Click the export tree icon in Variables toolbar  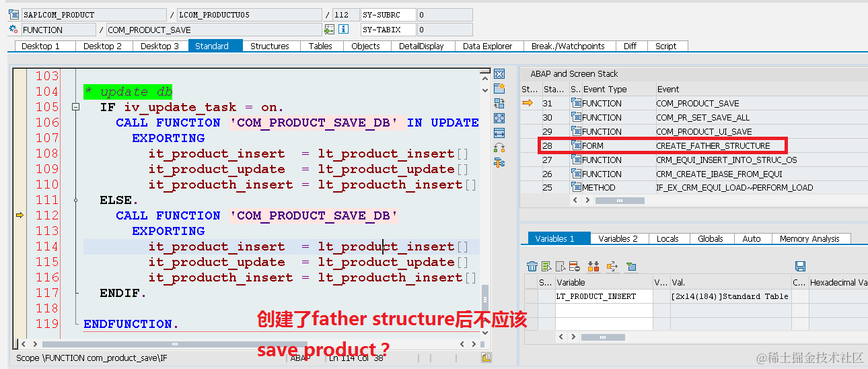click(x=612, y=267)
